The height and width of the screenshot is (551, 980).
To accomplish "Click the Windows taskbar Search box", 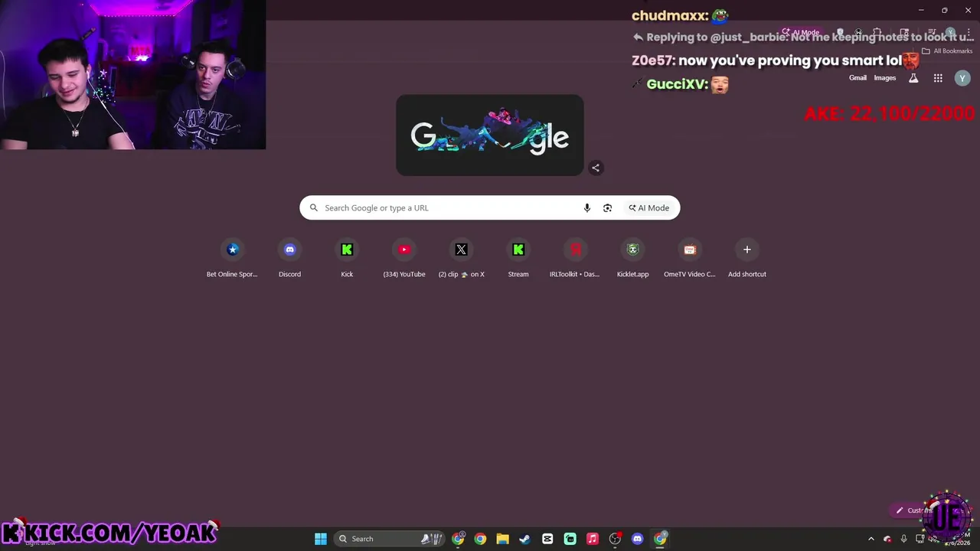I will coord(390,539).
